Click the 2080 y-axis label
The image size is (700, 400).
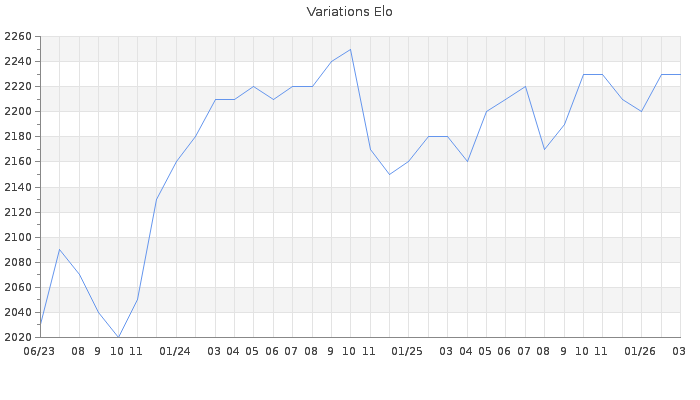pos(18,262)
